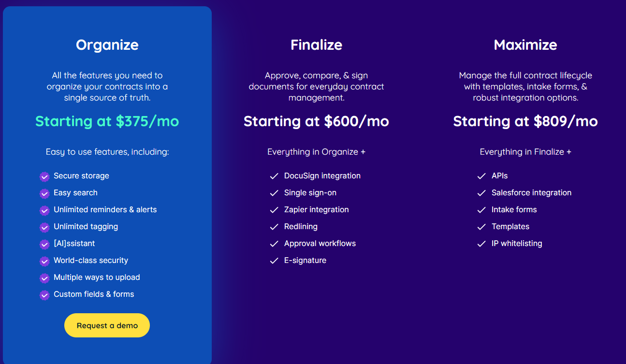This screenshot has height=364, width=626.
Task: Expand the Maximize plan card heading
Action: click(525, 44)
